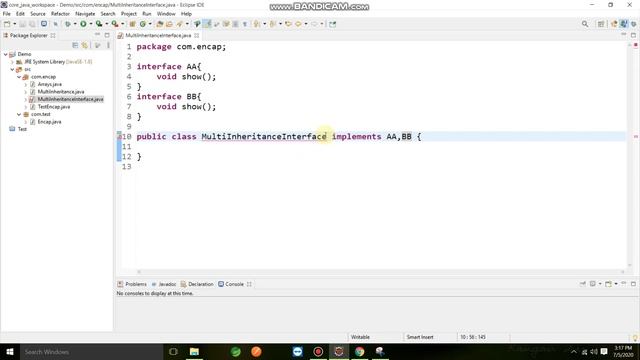The image size is (640, 360).
Task: Open the External Tools dropdown arrow
Action: pyautogui.click(x=122, y=24)
